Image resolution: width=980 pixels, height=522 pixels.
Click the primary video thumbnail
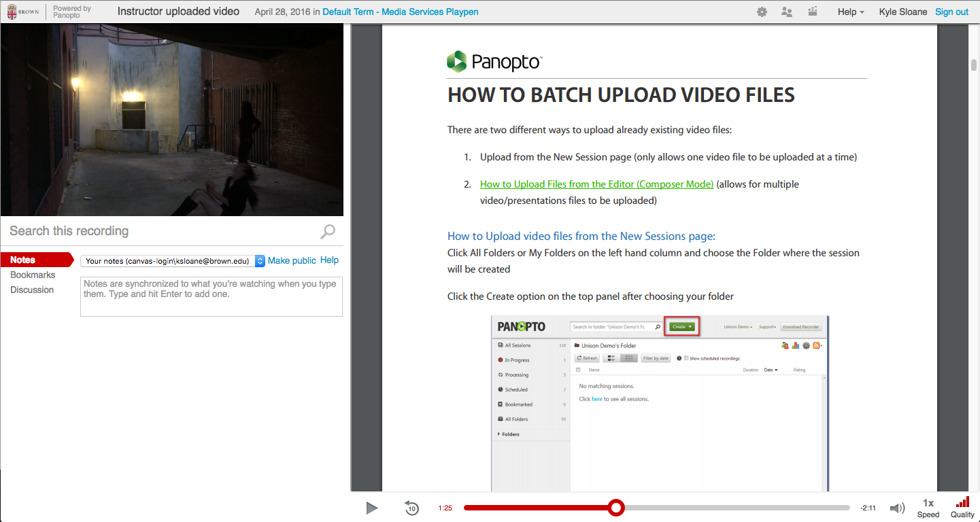(172, 120)
